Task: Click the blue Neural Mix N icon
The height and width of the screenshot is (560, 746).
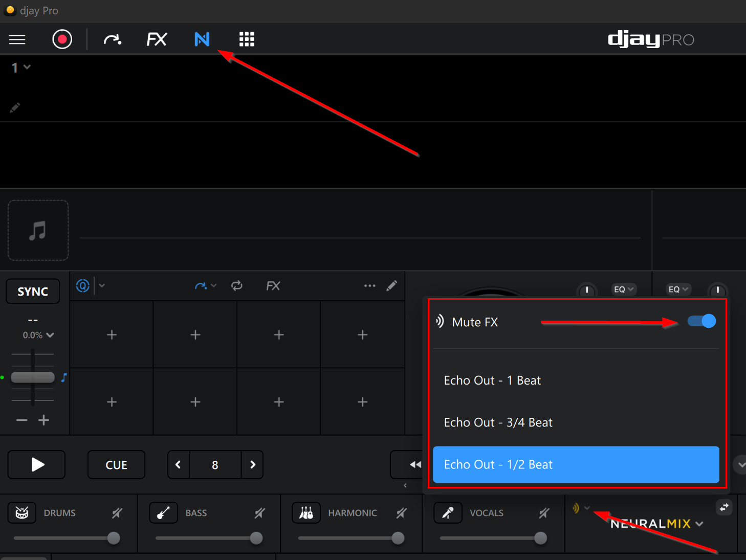Action: (x=202, y=39)
